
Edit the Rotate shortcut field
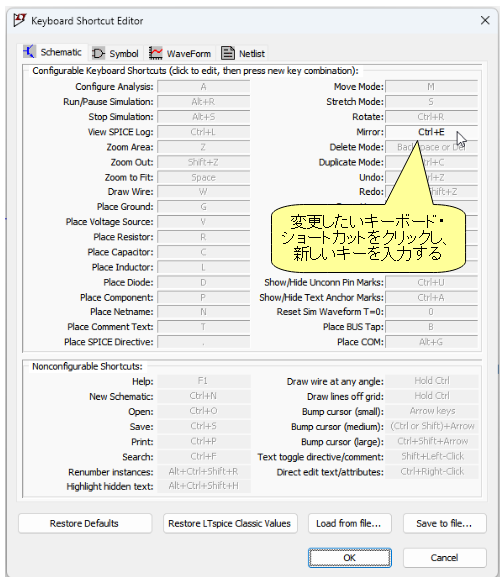[x=431, y=117]
